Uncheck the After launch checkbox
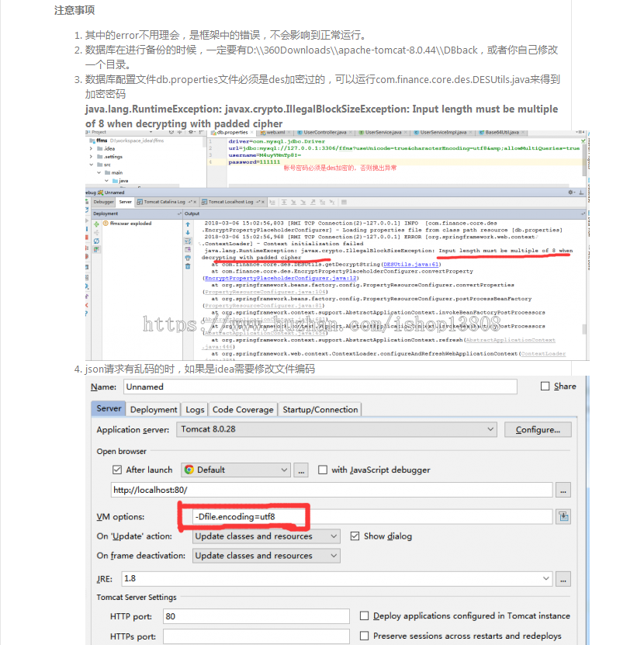Image resolution: width=644 pixels, height=645 pixels. point(117,470)
